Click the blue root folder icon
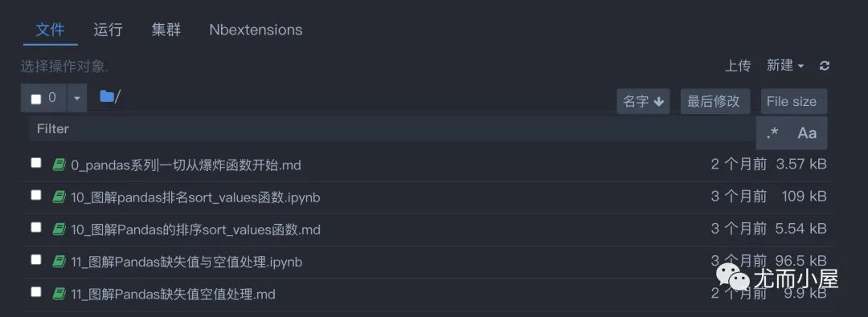868x317 pixels. (x=106, y=97)
